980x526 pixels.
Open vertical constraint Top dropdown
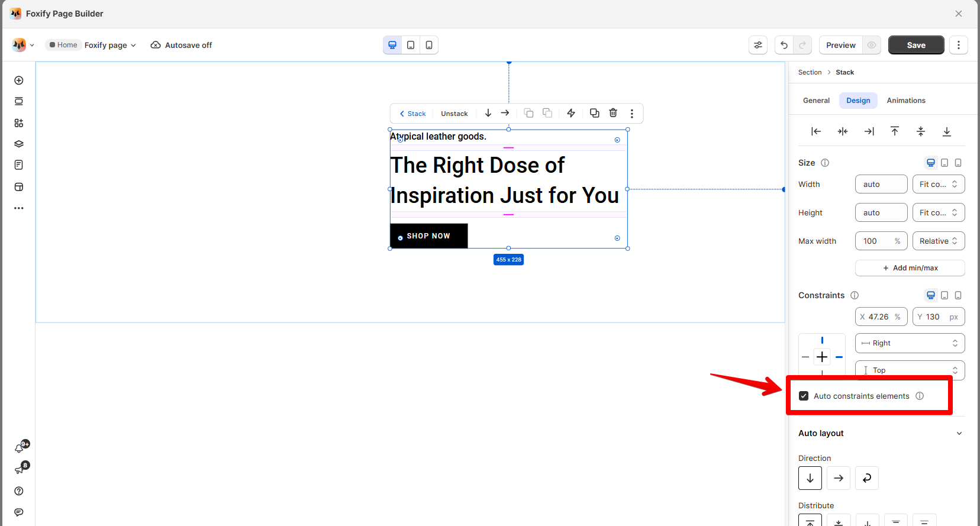point(910,370)
